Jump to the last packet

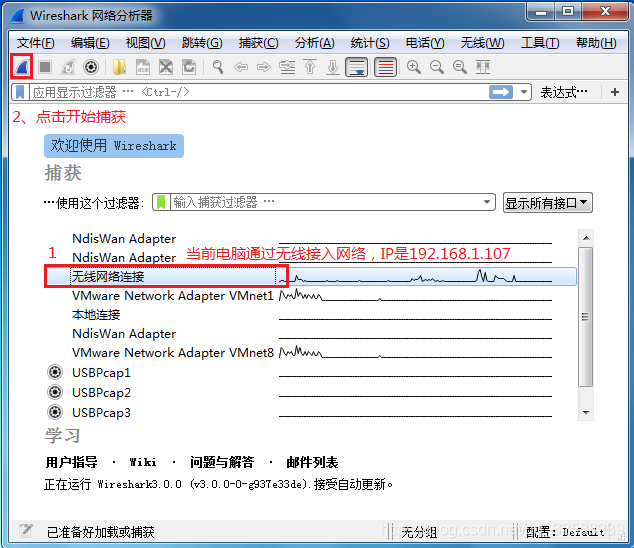click(333, 67)
